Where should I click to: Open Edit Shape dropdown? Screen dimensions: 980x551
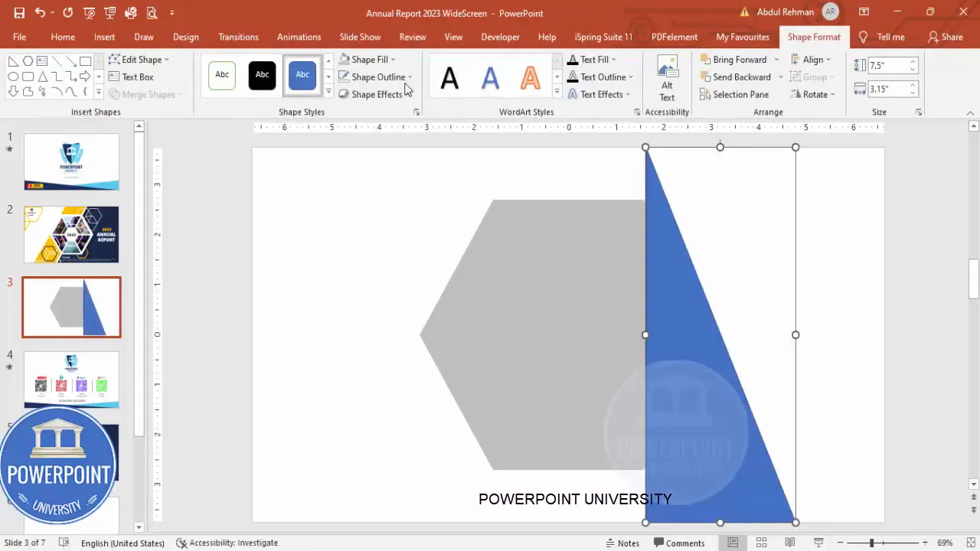(139, 59)
